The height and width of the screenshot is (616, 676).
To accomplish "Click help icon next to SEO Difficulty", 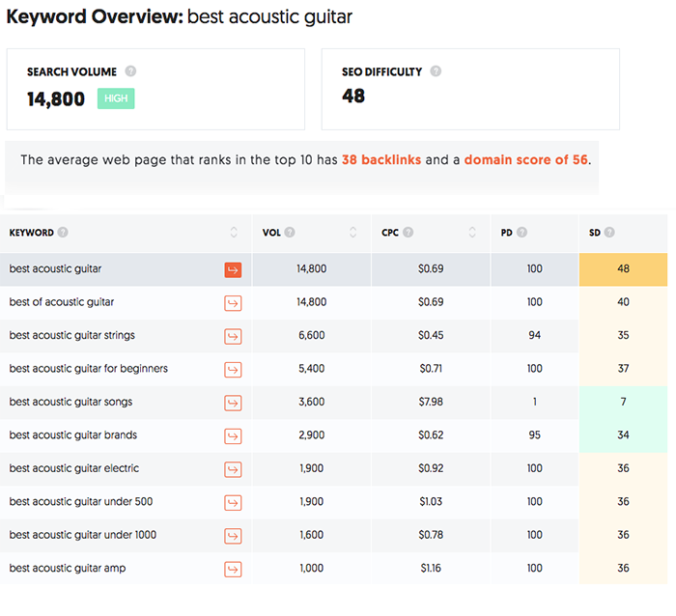I will click(436, 71).
